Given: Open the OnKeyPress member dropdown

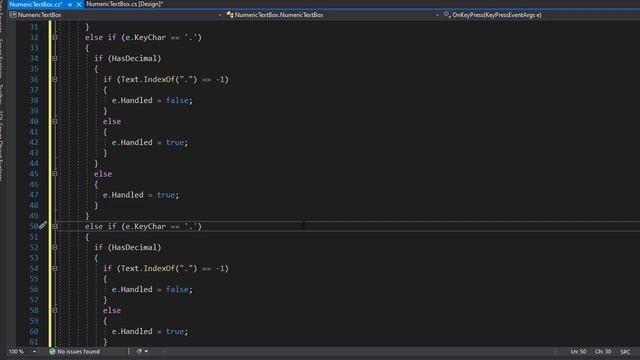Looking at the screenshot, I should 541,15.
